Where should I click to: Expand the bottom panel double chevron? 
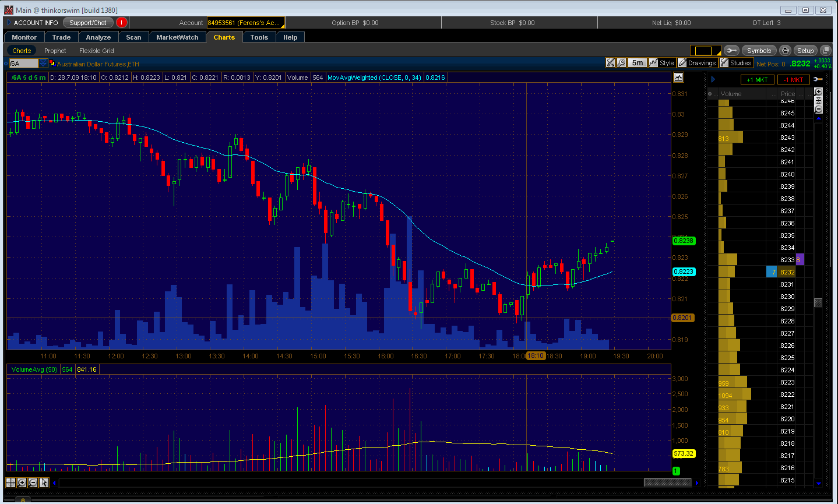click(x=23, y=500)
